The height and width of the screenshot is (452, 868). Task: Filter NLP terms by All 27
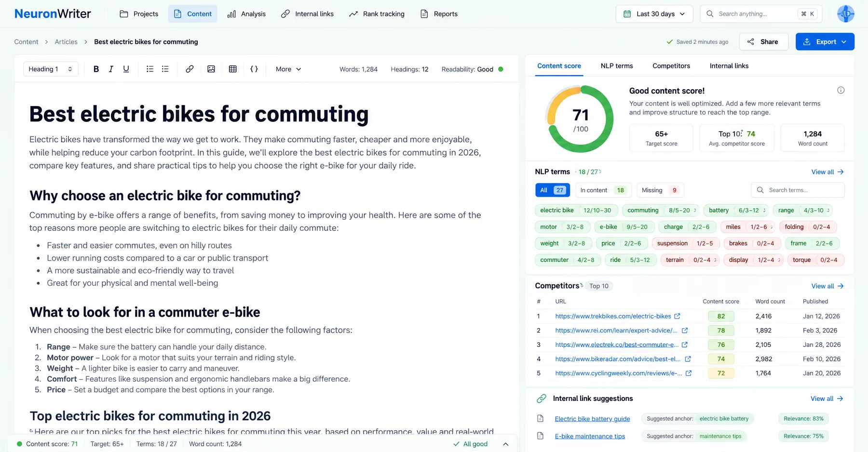click(553, 190)
